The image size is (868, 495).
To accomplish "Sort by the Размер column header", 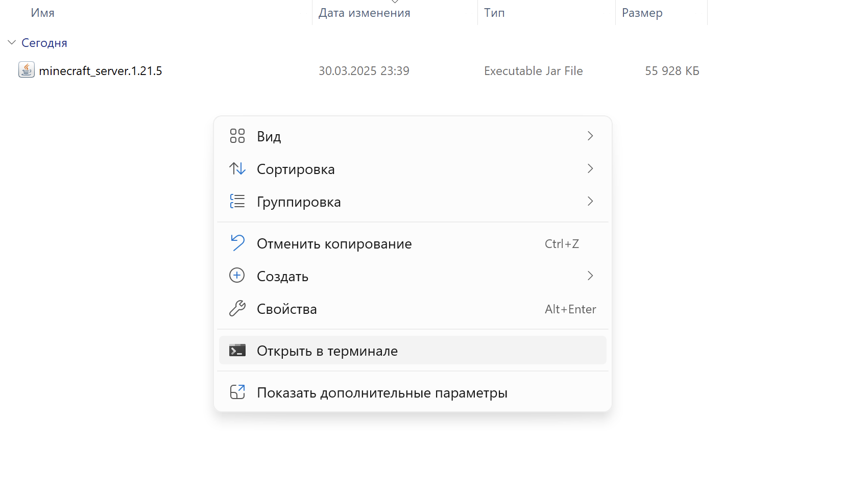I will 642,13.
